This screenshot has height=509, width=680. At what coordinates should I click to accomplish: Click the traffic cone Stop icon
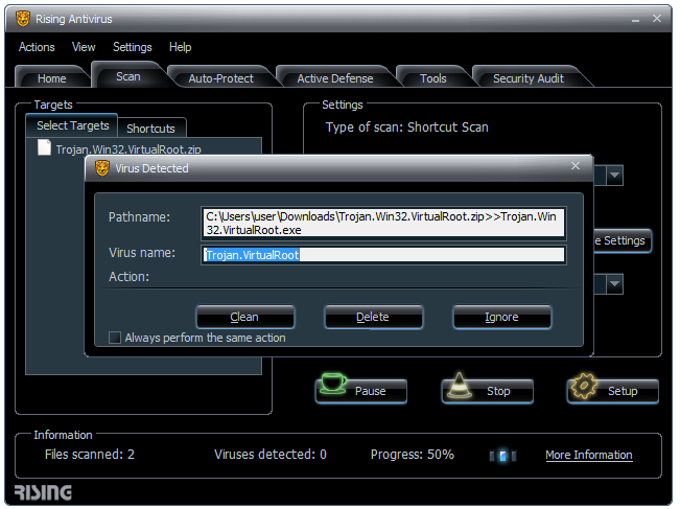coord(459,385)
